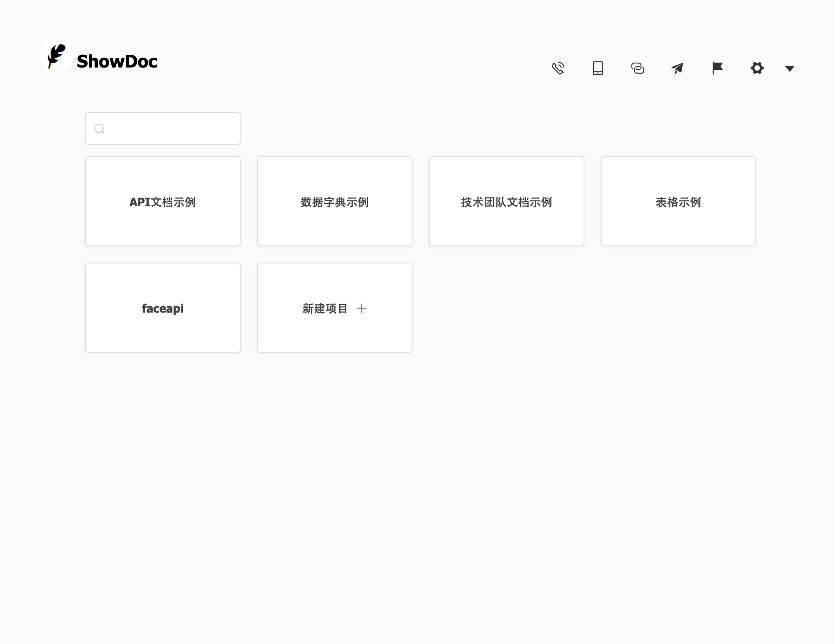Focus the project search input field
The image size is (834, 644).
tap(172, 128)
